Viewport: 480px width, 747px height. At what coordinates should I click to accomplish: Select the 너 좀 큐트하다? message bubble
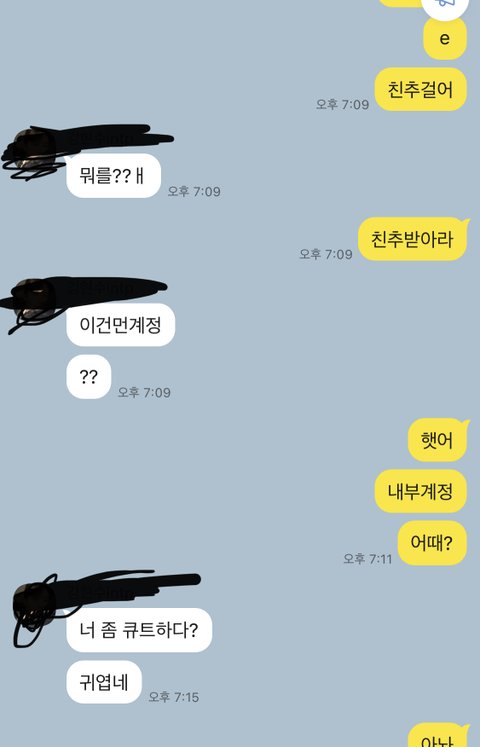click(x=139, y=630)
